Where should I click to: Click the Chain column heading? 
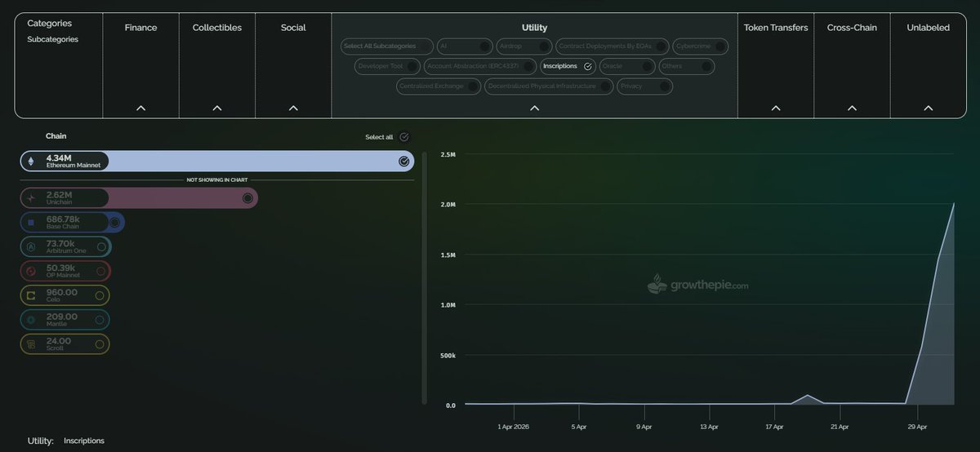[x=56, y=136]
